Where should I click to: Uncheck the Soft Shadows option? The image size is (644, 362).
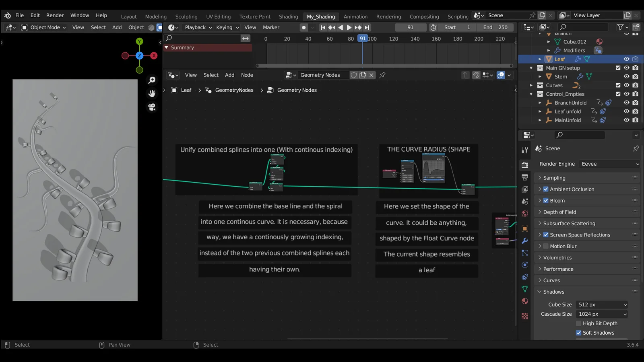click(578, 333)
